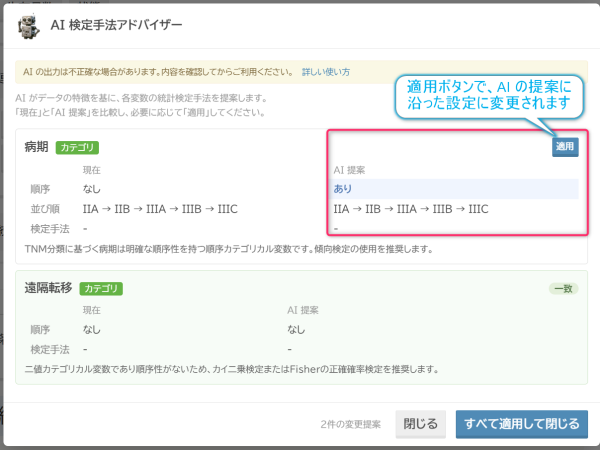600x450 pixels.
Task: Click the 並び順 row label
Action: pyautogui.click(x=45, y=209)
